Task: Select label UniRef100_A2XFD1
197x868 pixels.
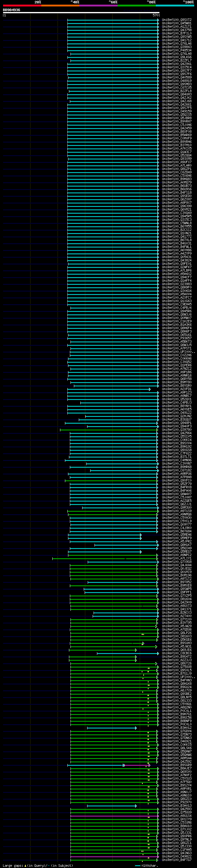Action: [x=177, y=389]
